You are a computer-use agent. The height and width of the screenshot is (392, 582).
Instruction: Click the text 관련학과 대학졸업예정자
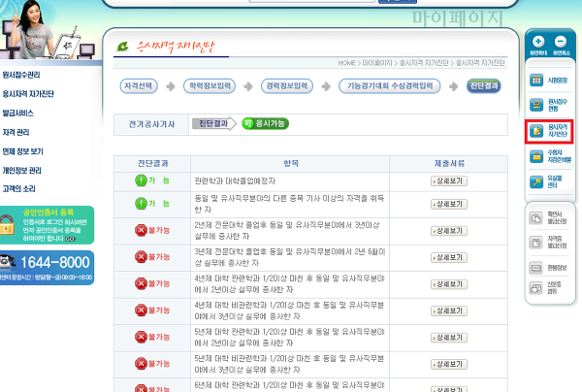(235, 181)
